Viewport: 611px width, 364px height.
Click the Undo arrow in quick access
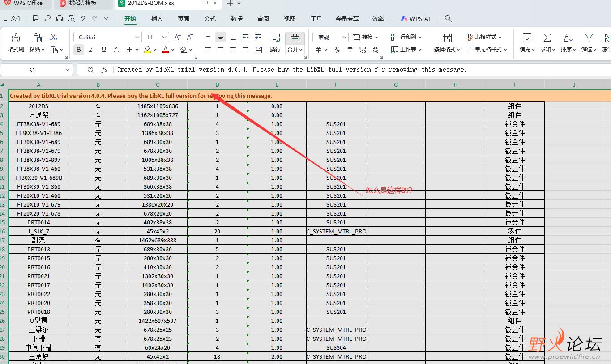(83, 18)
